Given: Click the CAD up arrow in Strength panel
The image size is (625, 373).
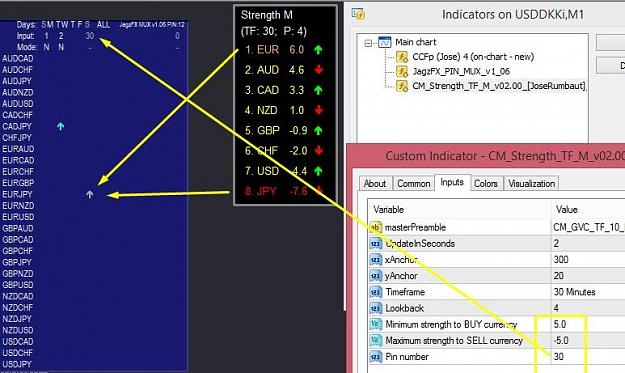Looking at the screenshot, I should 318,90.
